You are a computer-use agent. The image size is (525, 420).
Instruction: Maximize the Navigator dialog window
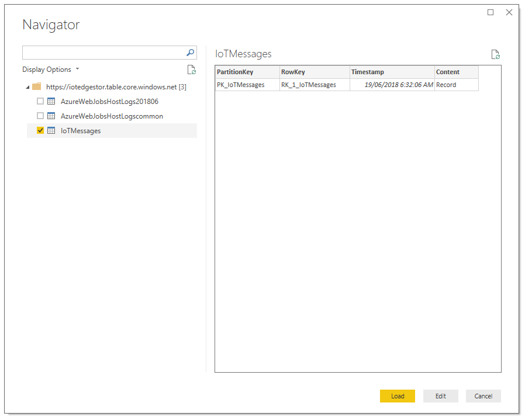coord(491,12)
